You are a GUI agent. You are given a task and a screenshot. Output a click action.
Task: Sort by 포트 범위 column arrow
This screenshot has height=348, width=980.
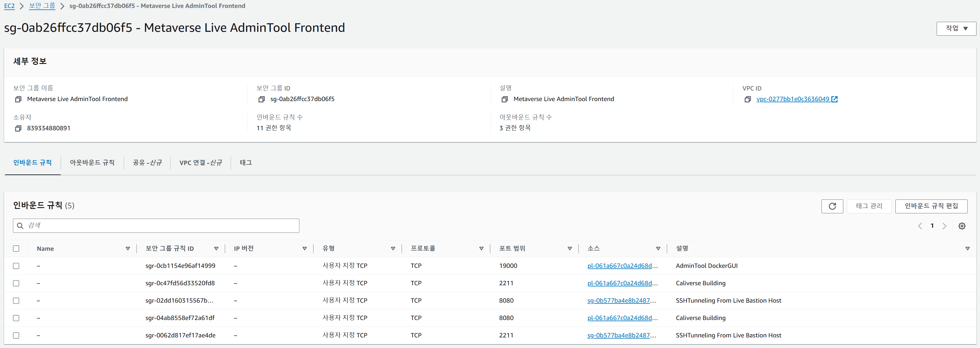[570, 248]
